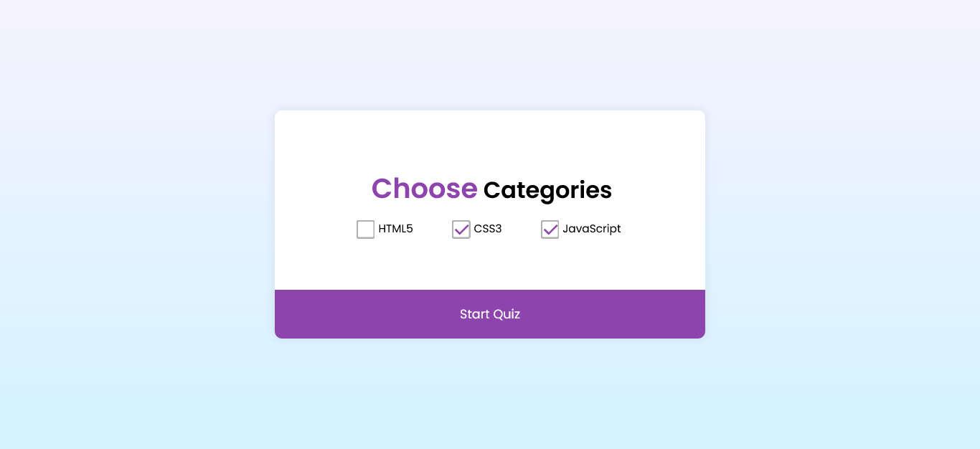The height and width of the screenshot is (449, 980).
Task: Click the Start Quiz text label
Action: point(490,314)
